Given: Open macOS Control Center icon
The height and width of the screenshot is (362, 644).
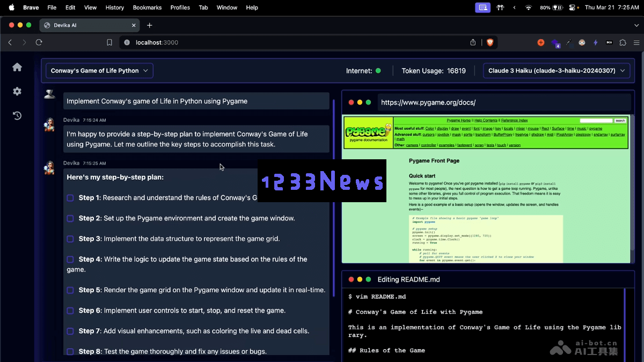Looking at the screenshot, I should click(x=572, y=8).
